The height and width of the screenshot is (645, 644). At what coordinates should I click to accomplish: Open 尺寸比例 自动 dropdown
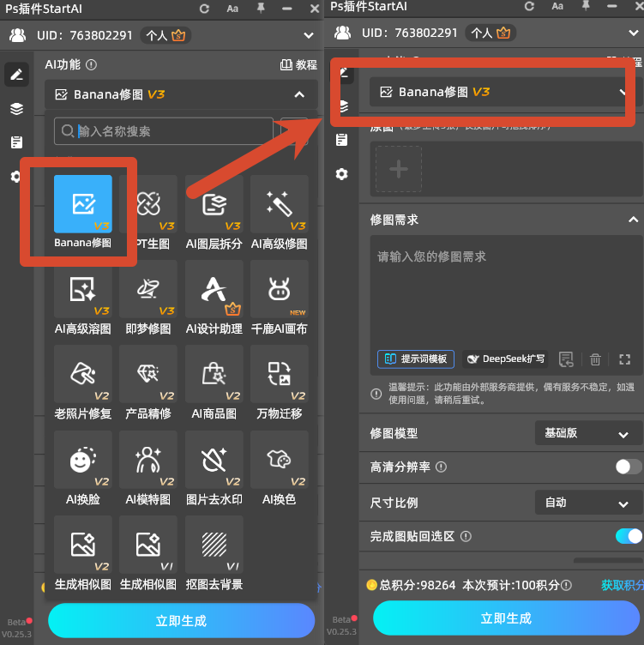[588, 503]
